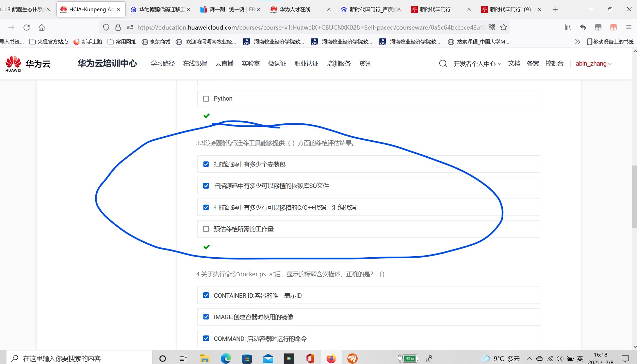Viewport: 637px width, 364px height.
Task: Open the 京东商城 bookmark
Action: pos(156,42)
